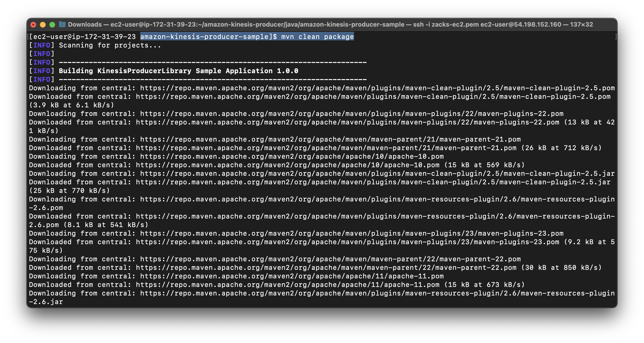Open URL on Downloading apache-10.pom line

point(292,156)
